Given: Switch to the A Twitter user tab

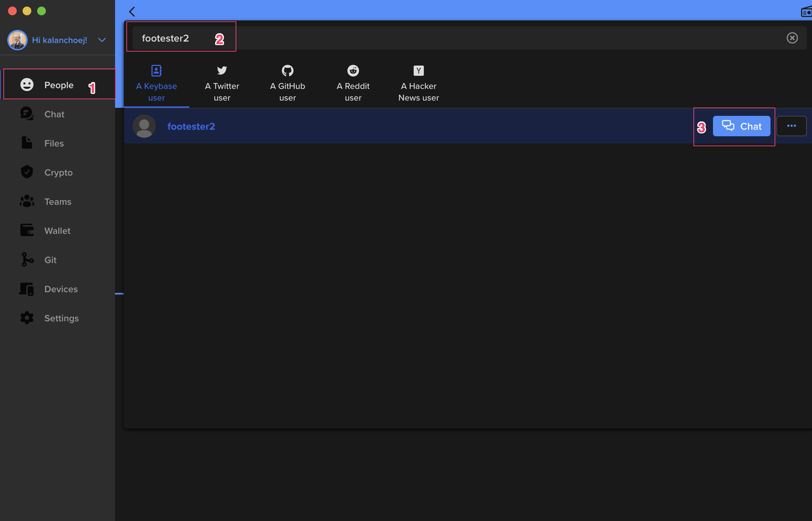Looking at the screenshot, I should click(x=222, y=83).
